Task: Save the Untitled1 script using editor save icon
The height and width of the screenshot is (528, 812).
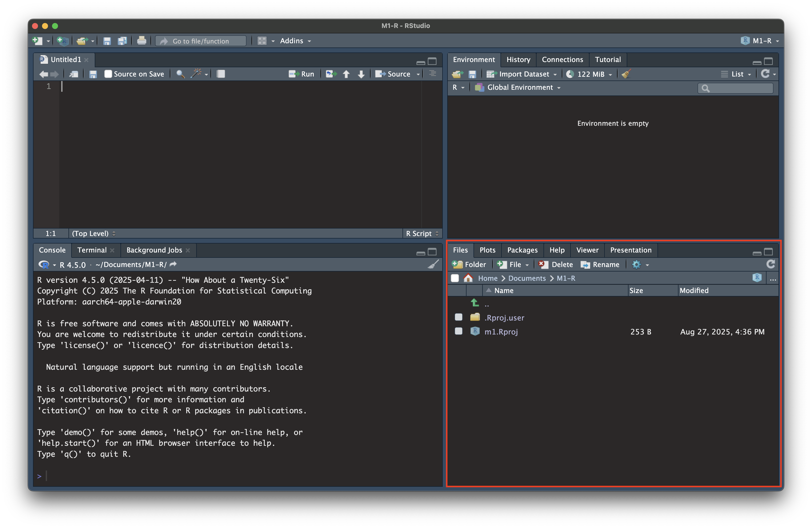Action: pos(93,74)
